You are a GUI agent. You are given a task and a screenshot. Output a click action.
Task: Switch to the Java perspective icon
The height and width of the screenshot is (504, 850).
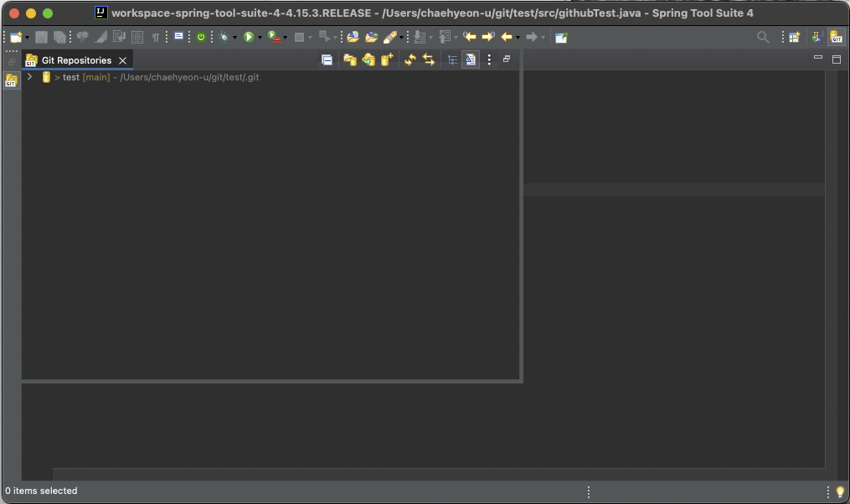click(x=817, y=37)
